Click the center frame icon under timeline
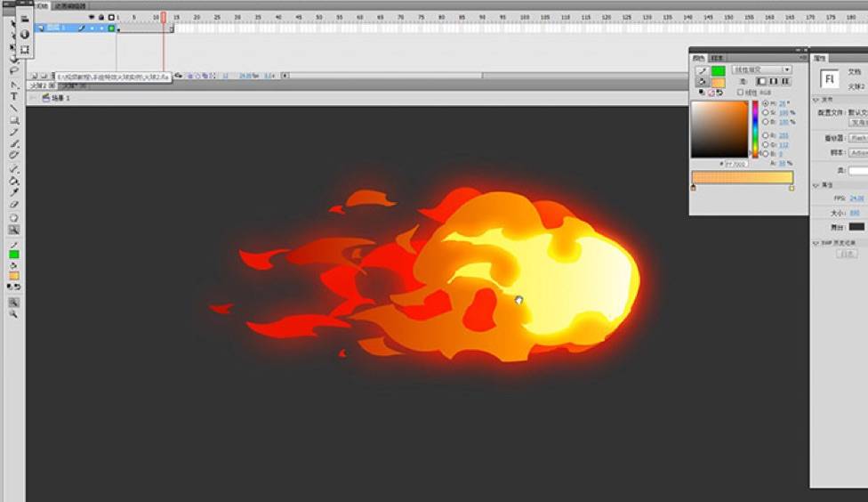The width and height of the screenshot is (868, 502). point(178,76)
